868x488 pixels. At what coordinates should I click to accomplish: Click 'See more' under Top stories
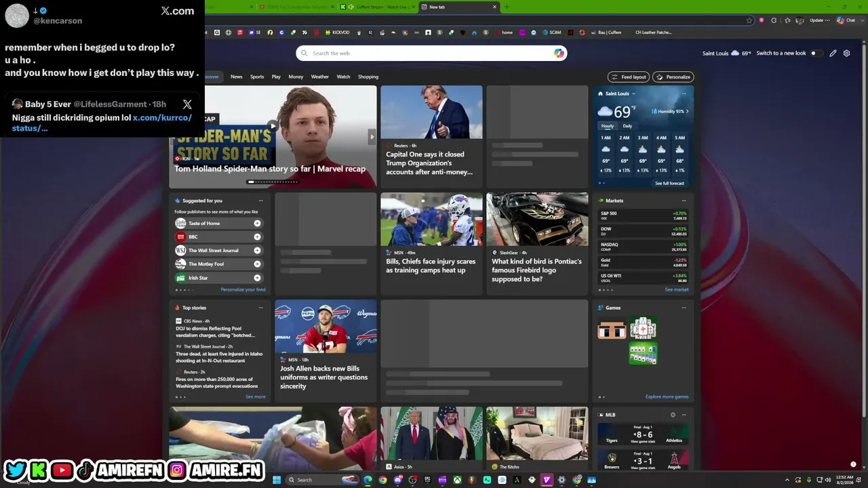[x=256, y=396]
